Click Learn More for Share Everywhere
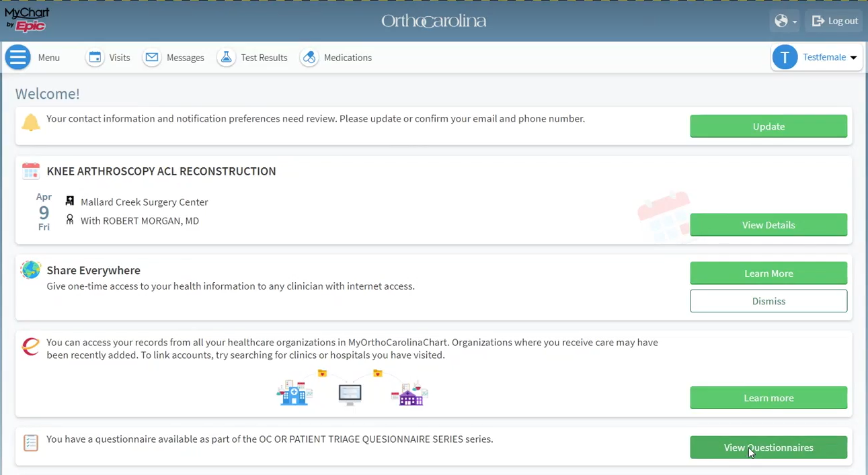 click(768, 273)
